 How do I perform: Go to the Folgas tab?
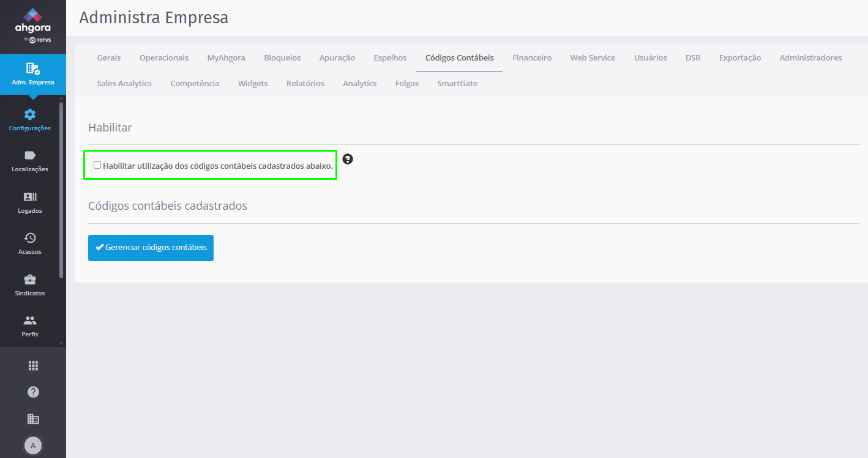click(407, 84)
